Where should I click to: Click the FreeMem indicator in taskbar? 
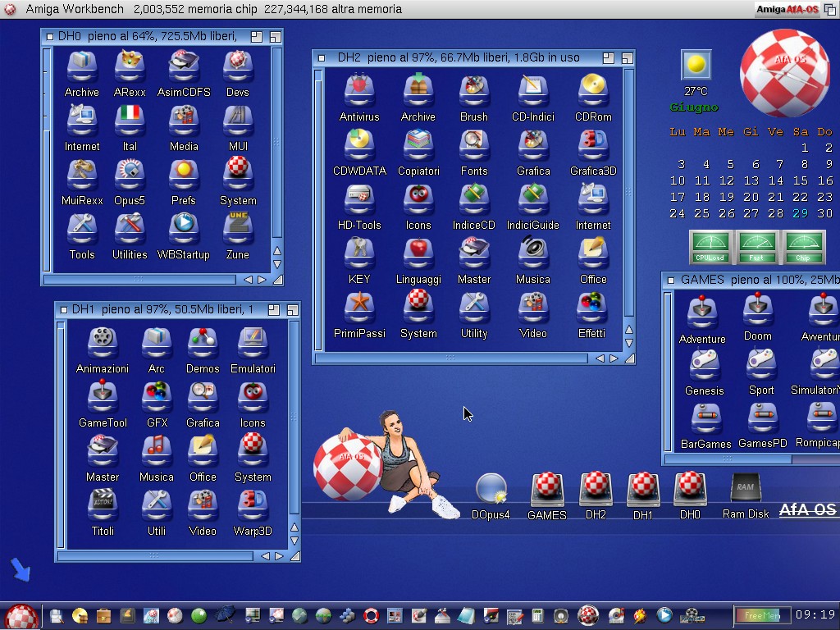(762, 615)
